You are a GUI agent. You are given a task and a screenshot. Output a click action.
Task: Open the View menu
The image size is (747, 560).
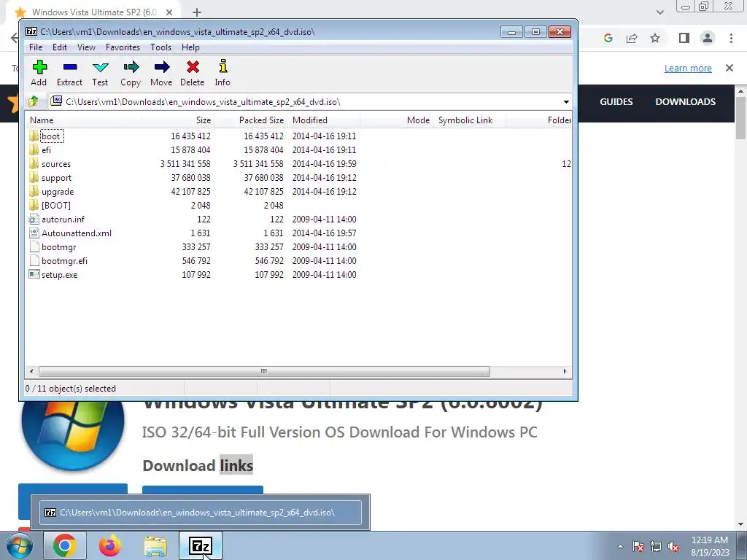86,47
